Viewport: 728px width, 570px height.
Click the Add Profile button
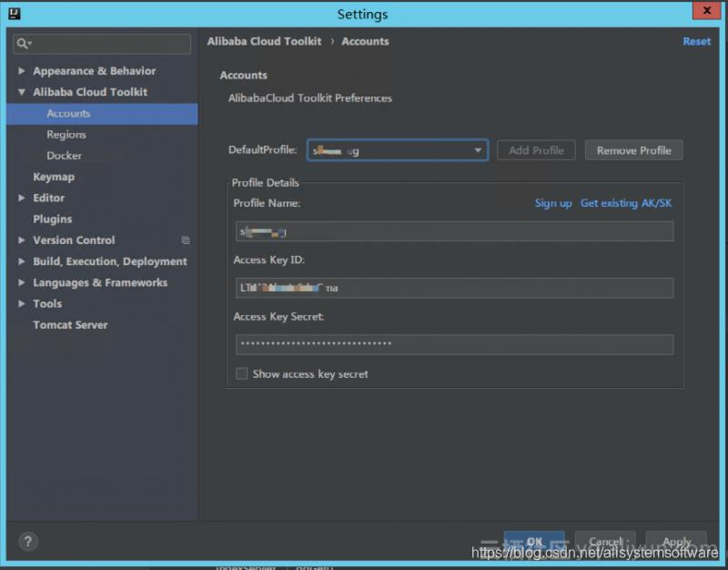[536, 150]
